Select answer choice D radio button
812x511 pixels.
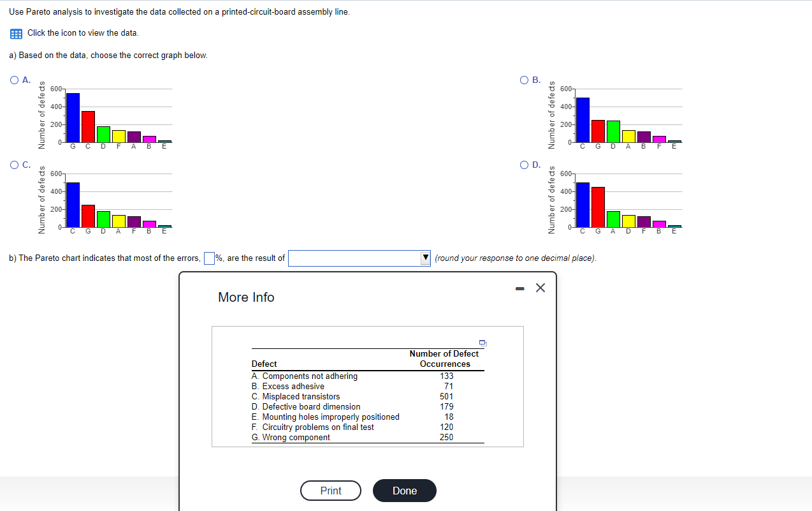click(523, 164)
